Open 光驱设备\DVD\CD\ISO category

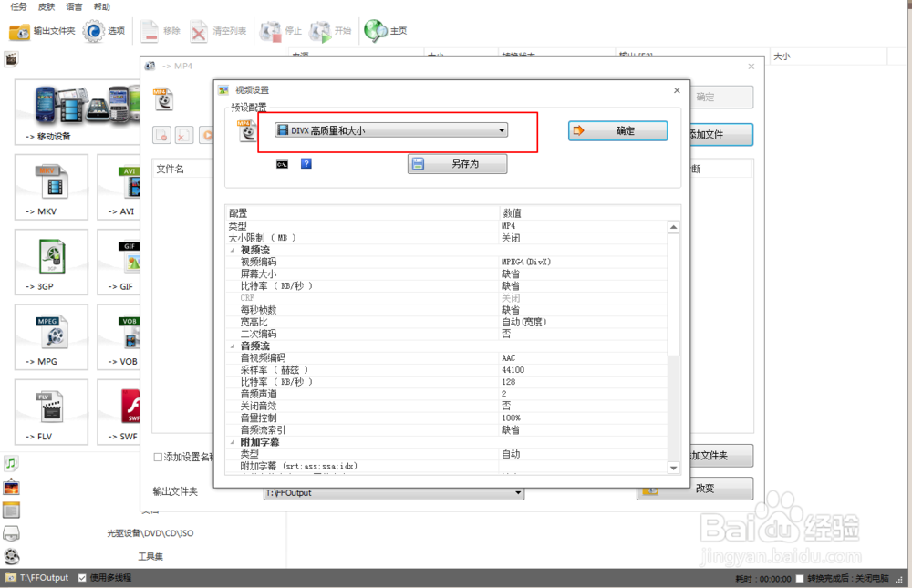pos(150,533)
